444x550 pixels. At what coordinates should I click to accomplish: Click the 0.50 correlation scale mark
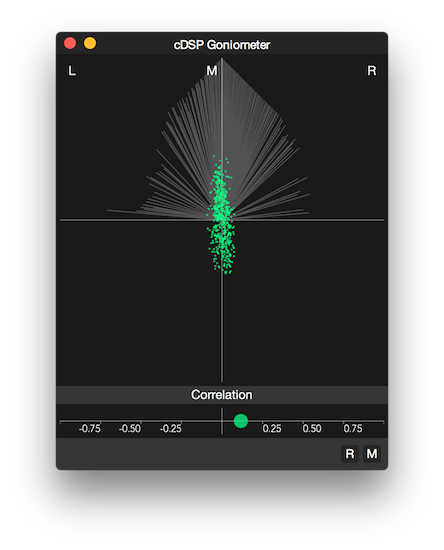tap(312, 429)
